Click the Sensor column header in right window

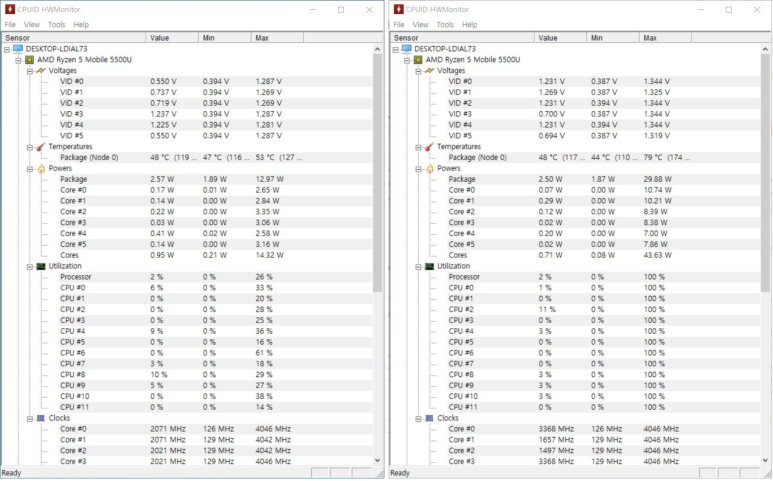(x=462, y=38)
